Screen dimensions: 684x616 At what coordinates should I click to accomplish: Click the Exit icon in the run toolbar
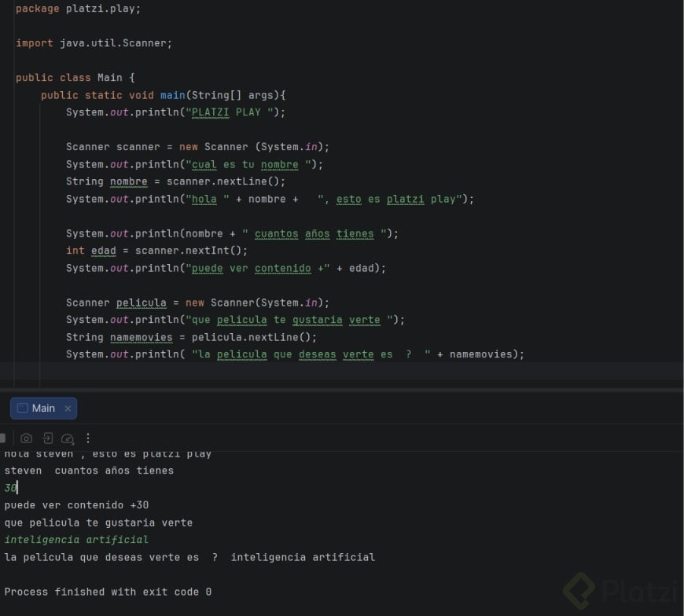(47, 438)
